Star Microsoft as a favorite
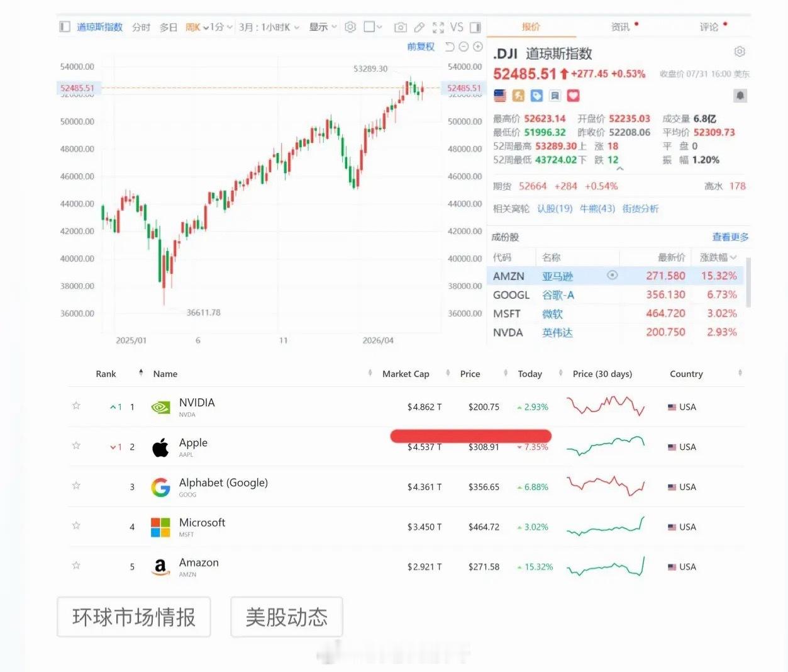 76,525
